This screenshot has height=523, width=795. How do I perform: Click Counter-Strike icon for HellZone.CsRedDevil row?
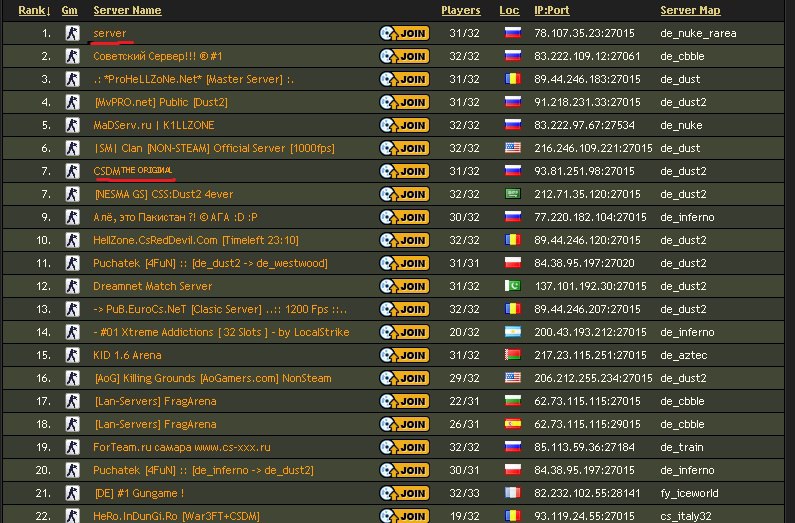[x=73, y=240]
